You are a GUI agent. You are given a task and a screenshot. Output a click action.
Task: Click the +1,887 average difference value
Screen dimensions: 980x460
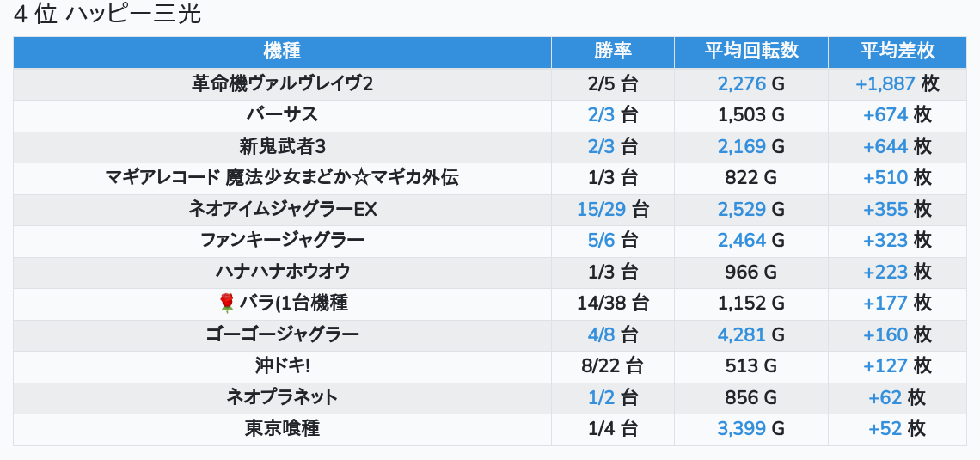pyautogui.click(x=885, y=83)
